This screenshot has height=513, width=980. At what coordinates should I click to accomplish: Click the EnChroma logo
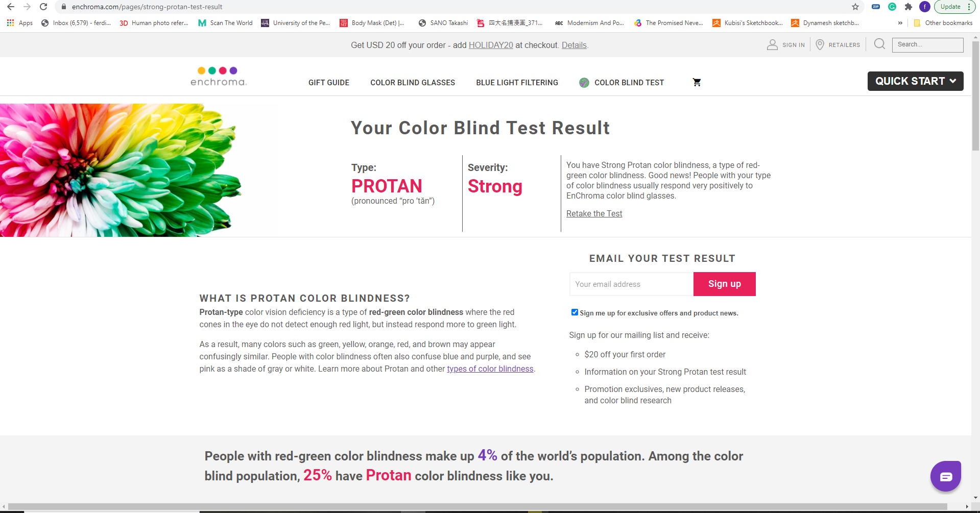point(219,77)
